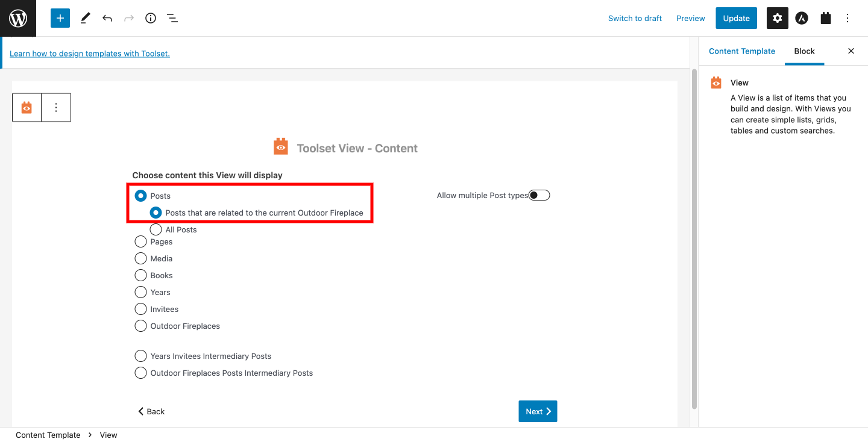
Task: Switch to the Content Template tab
Action: point(742,51)
